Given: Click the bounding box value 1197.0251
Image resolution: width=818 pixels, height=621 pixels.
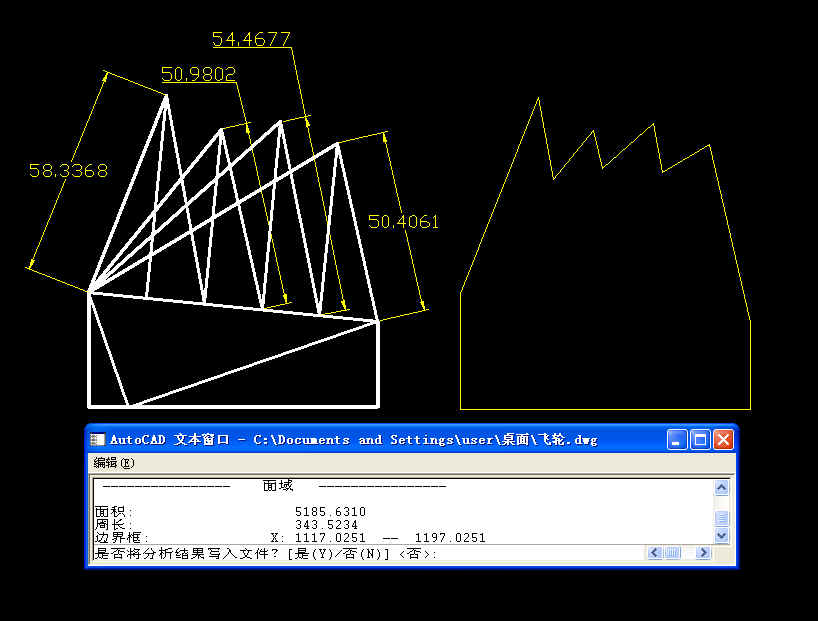Looking at the screenshot, I should click(450, 538).
